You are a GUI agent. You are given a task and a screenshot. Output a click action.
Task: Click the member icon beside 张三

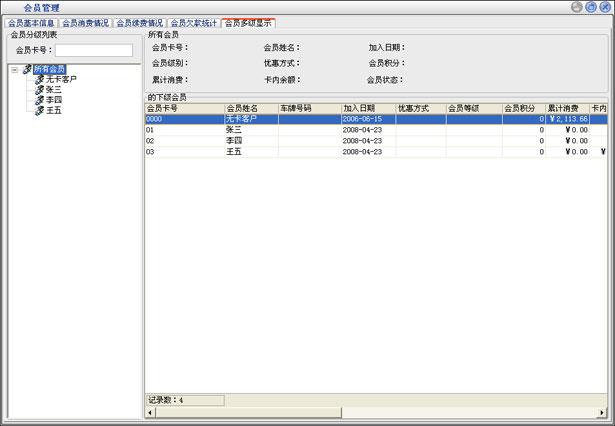click(x=39, y=89)
